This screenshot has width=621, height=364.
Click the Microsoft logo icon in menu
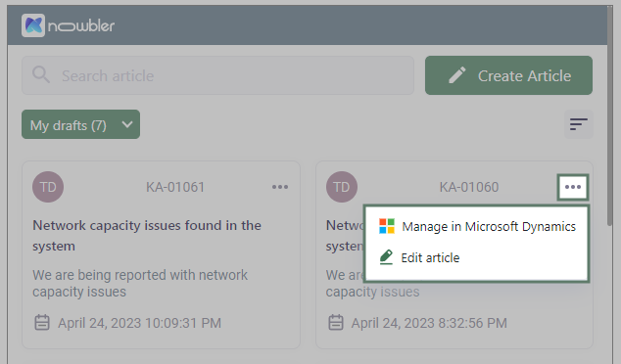coord(387,226)
